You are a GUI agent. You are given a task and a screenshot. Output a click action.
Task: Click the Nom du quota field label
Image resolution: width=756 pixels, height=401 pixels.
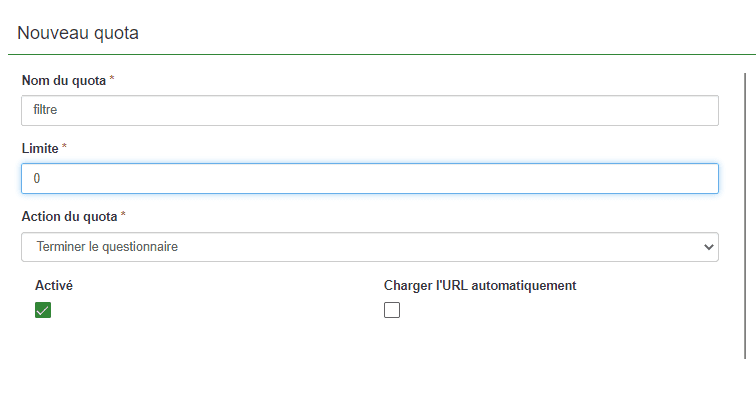point(64,80)
